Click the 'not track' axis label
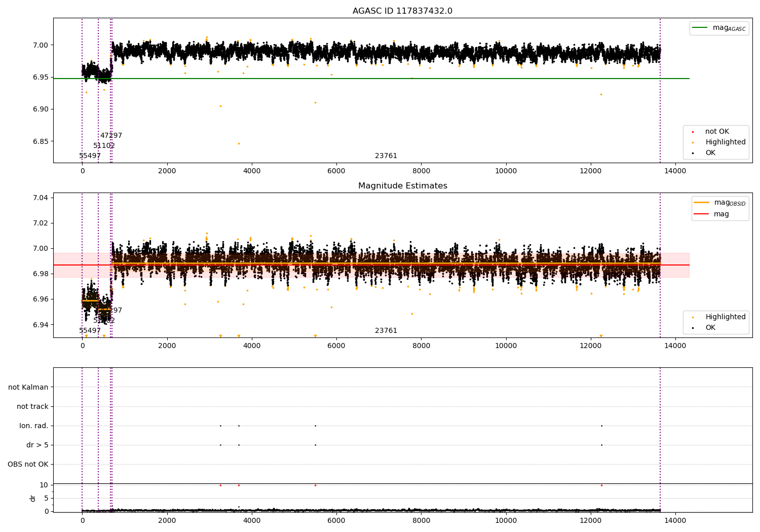 coord(32,407)
